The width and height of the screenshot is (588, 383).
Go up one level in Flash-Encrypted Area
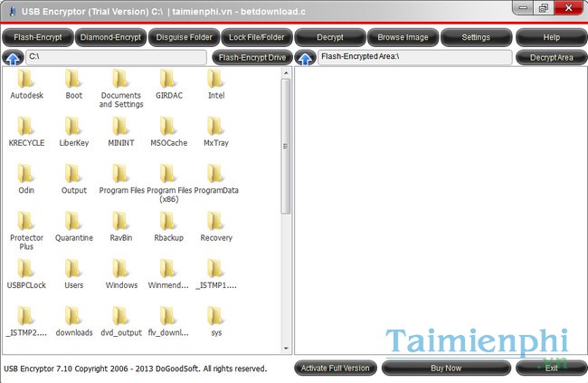tap(305, 58)
